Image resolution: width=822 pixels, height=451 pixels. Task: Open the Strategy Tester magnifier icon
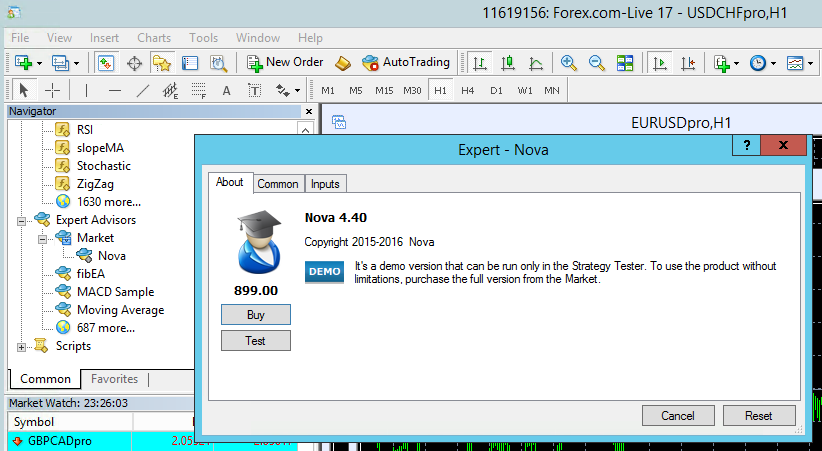point(218,63)
